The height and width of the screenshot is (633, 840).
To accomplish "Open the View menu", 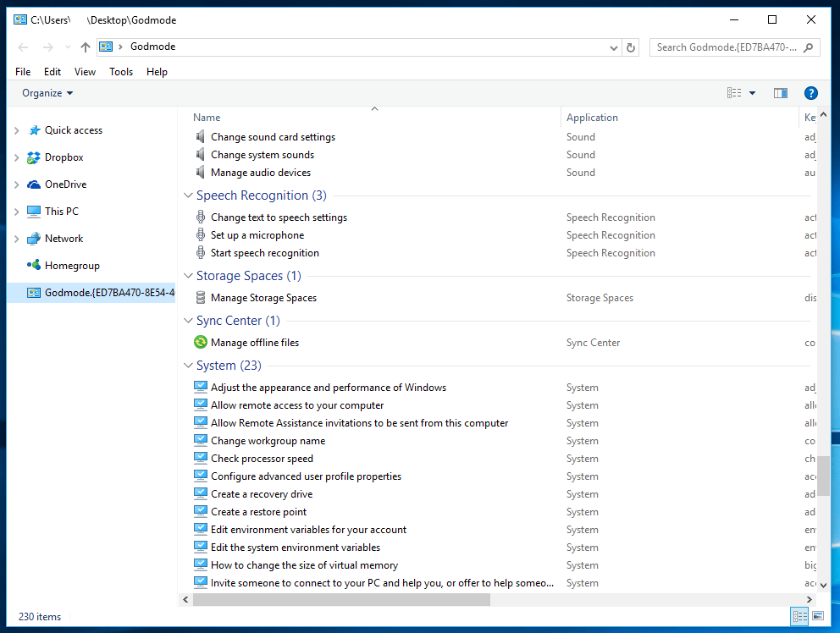I will coord(85,72).
